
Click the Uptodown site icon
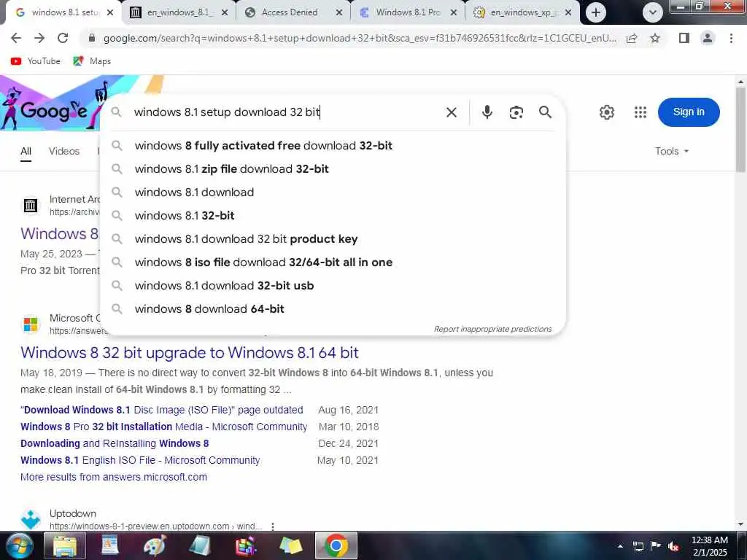(x=31, y=519)
